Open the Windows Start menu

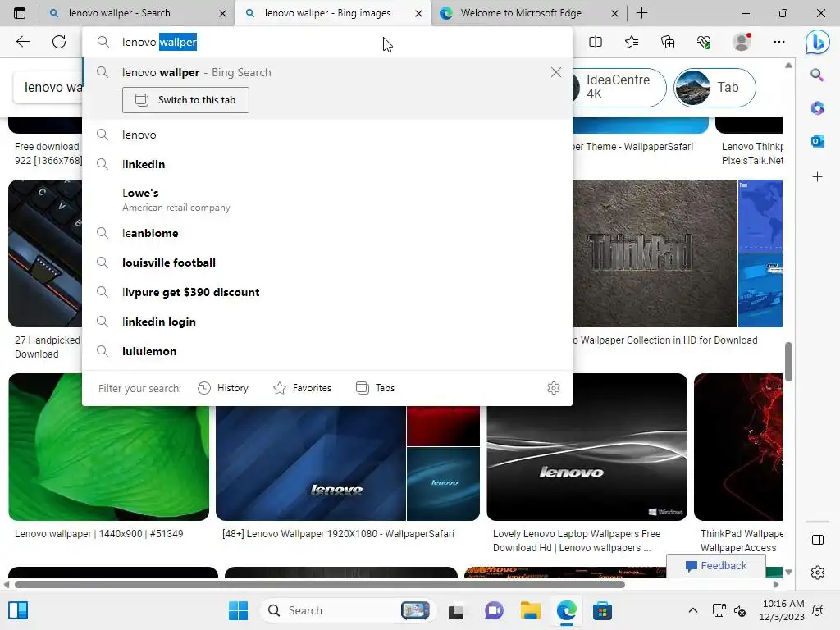238,610
